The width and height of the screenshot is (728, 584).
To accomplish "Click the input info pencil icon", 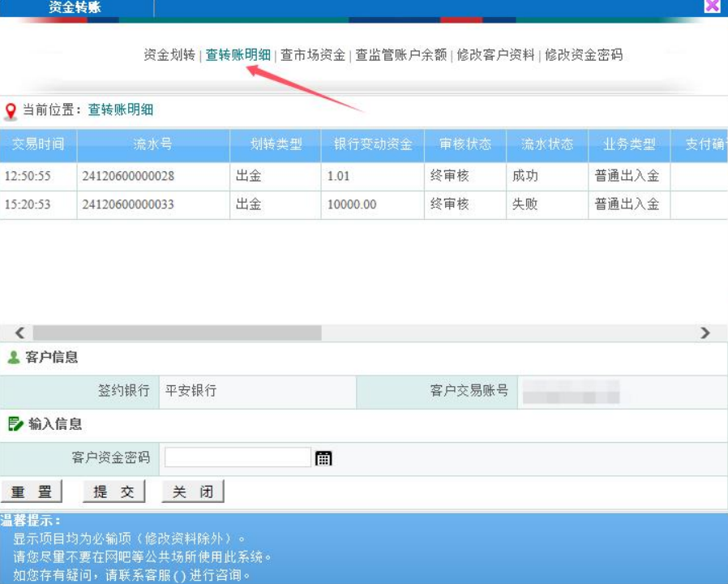I will coord(15,423).
